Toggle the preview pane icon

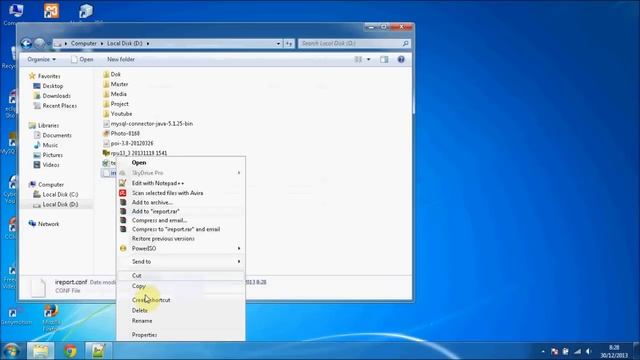(384, 60)
